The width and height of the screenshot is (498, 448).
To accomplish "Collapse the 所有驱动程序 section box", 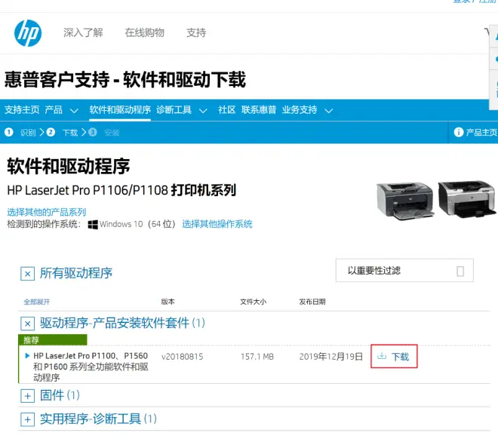I will 28,274.
